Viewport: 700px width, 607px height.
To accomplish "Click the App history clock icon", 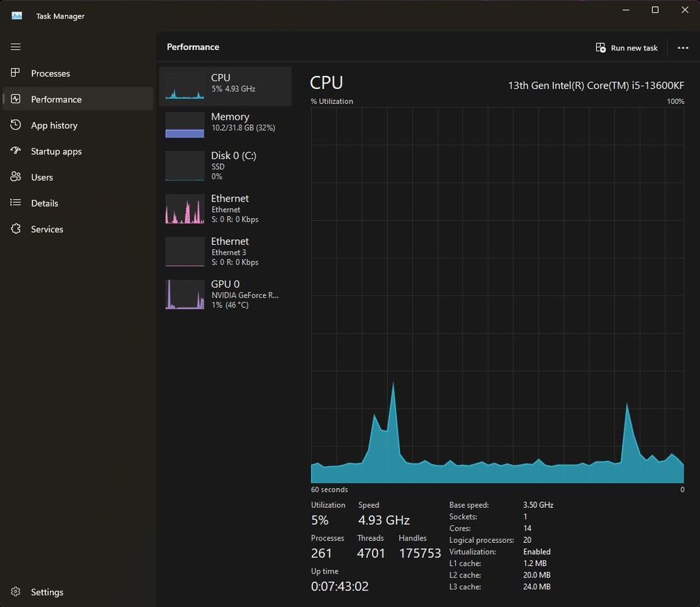I will (16, 125).
